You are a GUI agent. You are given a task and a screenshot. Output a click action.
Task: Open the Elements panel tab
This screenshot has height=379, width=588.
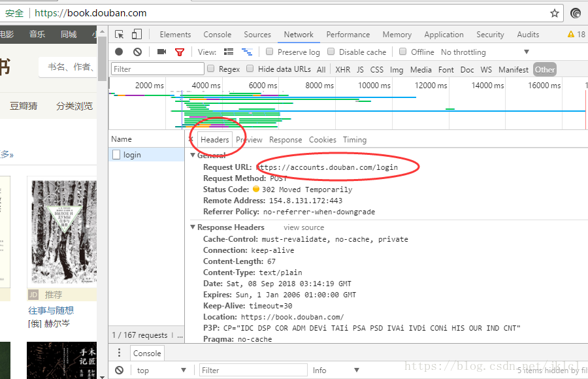click(175, 35)
